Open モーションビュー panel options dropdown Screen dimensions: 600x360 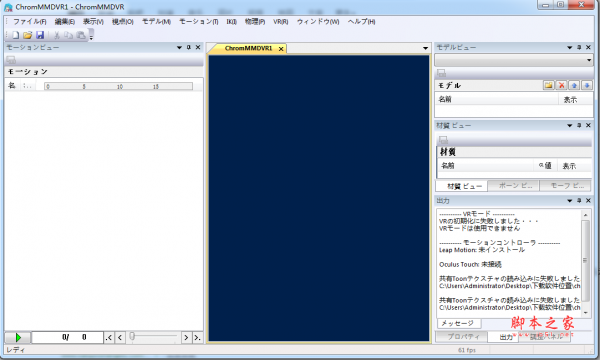coord(179,47)
